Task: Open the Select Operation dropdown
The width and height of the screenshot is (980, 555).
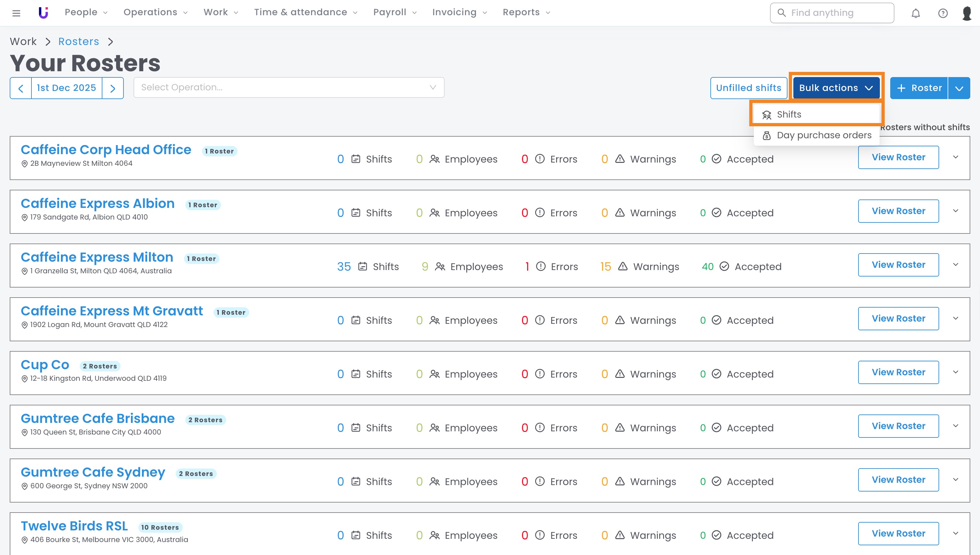Action: 289,88
